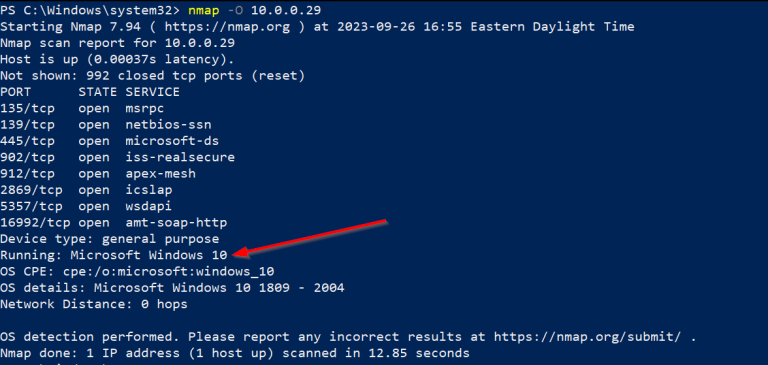The image size is (768, 365).
Task: Click the PORT STATE SERVICE header row
Action: [90, 92]
